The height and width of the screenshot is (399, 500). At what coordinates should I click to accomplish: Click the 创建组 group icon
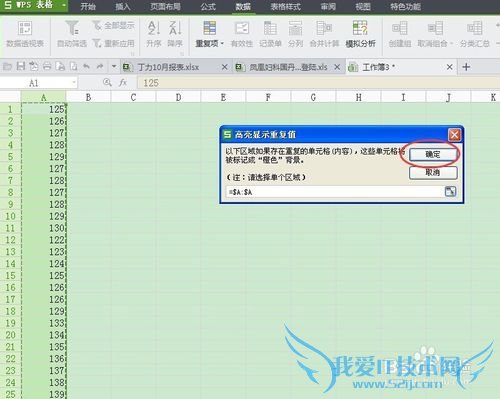tap(399, 28)
